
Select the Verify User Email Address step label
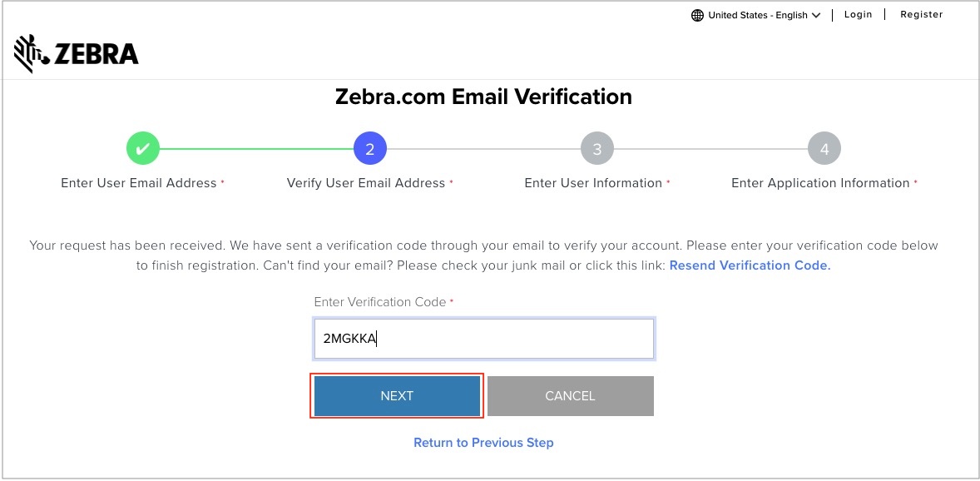click(366, 183)
